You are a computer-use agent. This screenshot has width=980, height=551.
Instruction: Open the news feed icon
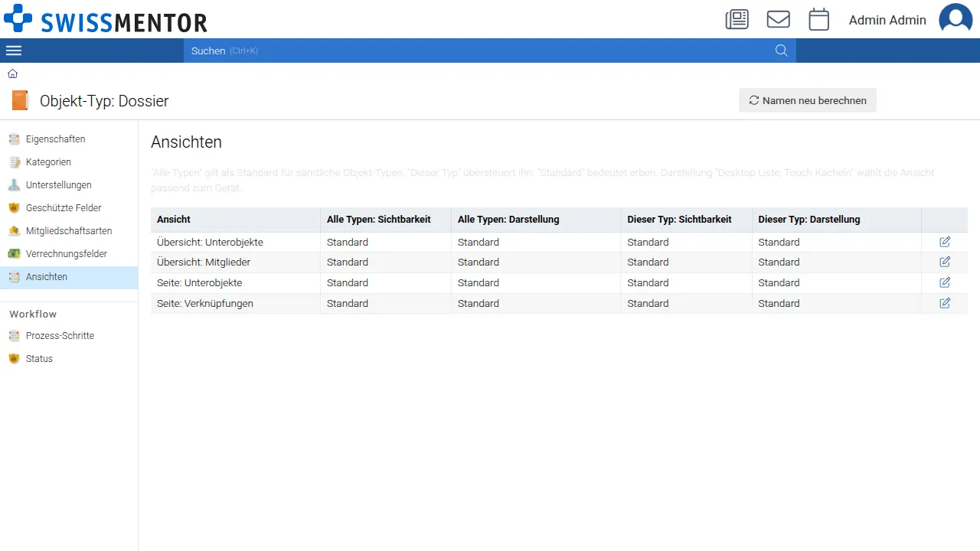click(737, 19)
